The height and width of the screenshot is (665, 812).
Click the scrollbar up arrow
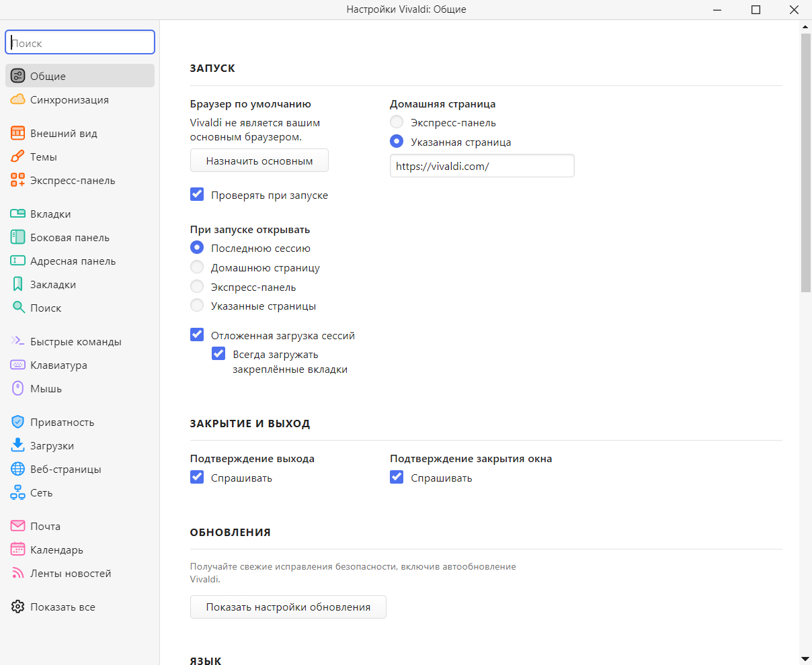click(x=805, y=26)
